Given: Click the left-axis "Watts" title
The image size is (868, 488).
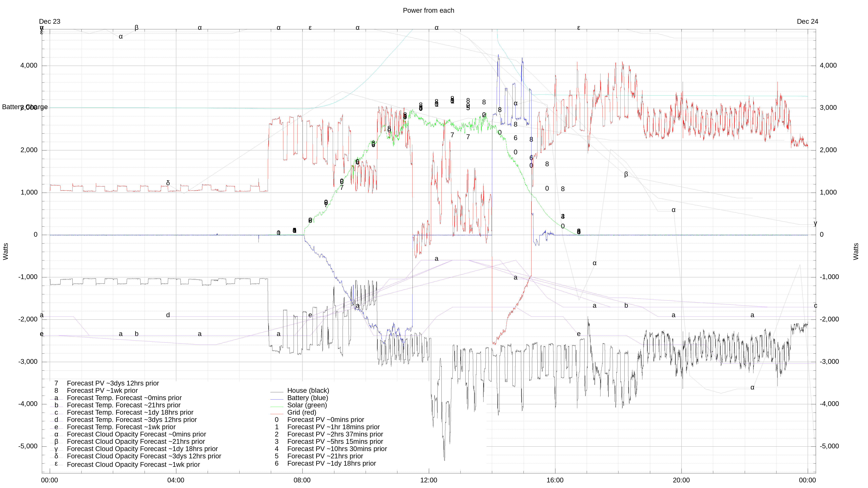Looking at the screenshot, I should tap(5, 252).
